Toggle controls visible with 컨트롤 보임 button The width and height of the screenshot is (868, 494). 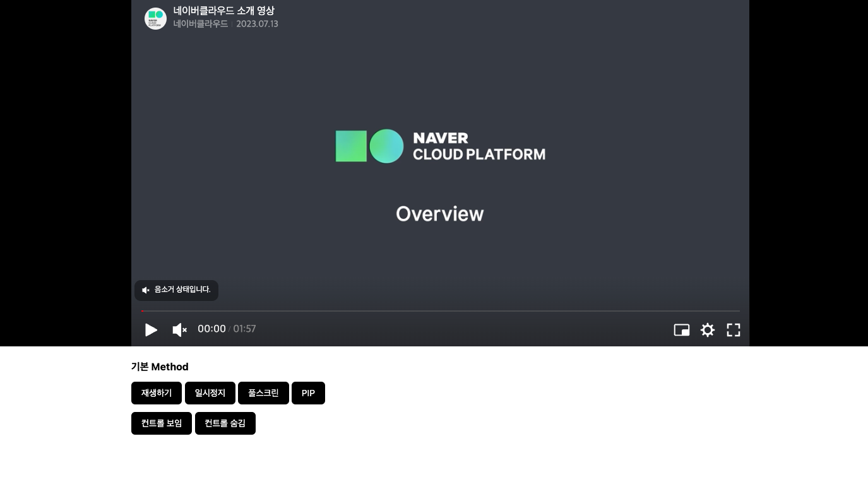click(x=161, y=423)
